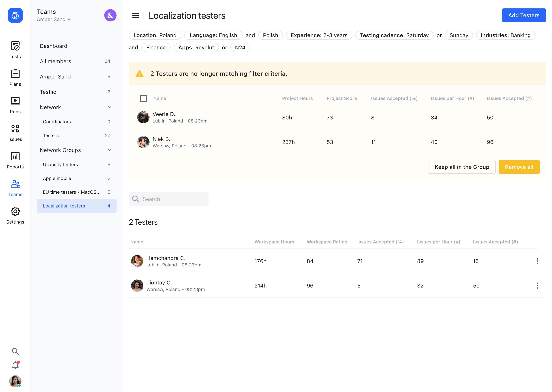Open the sidebar global search icon
552x392 pixels.
pos(15,351)
